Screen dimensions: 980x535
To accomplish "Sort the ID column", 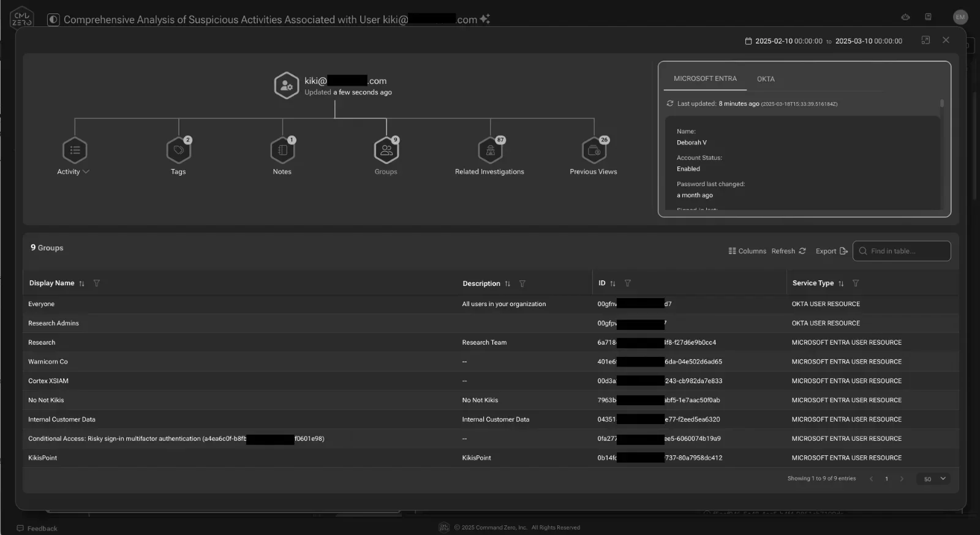I will pos(612,283).
